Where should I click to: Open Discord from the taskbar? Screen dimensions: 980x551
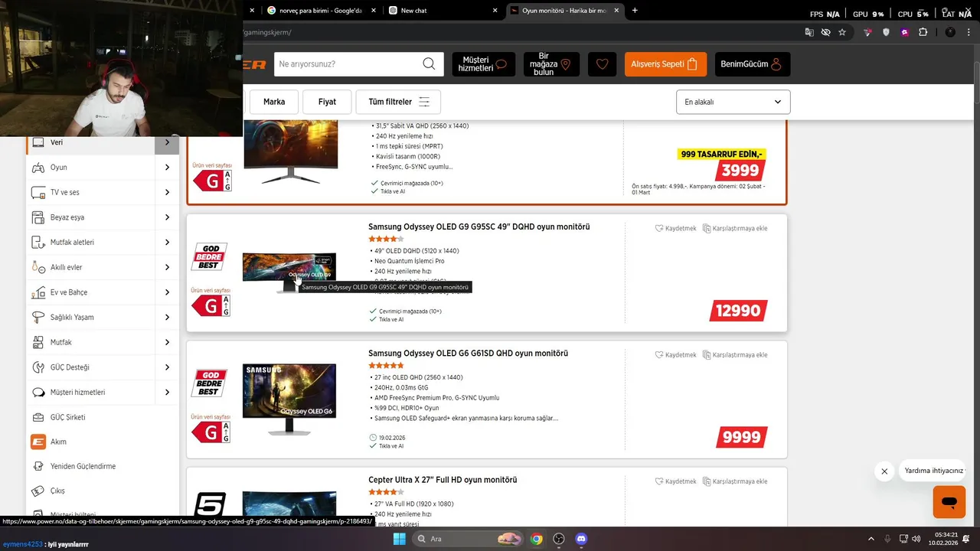(581, 539)
